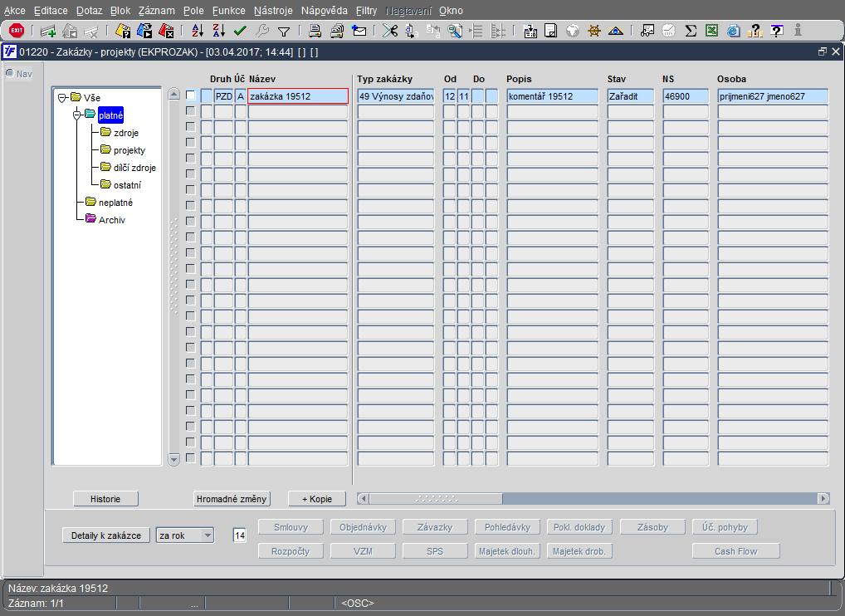
Task: Sort ascending with the A-Z icon
Action: point(198,31)
